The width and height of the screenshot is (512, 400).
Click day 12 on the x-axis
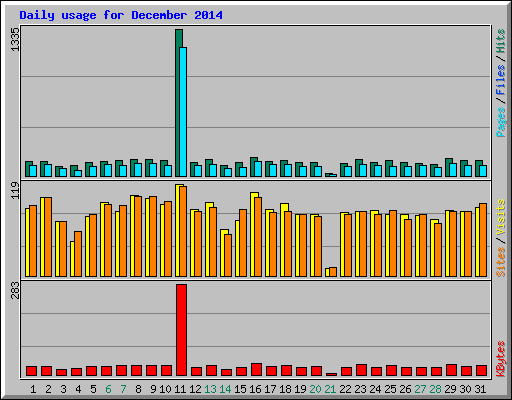click(195, 389)
